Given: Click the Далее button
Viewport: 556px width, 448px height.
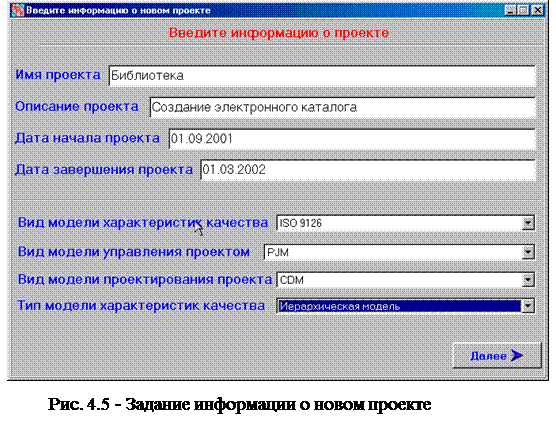Looking at the screenshot, I should coord(497,355).
